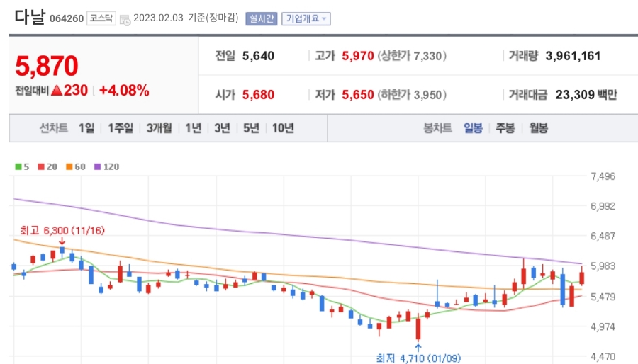Click the +4.08% change rate
638x364 pixels.
pos(124,90)
